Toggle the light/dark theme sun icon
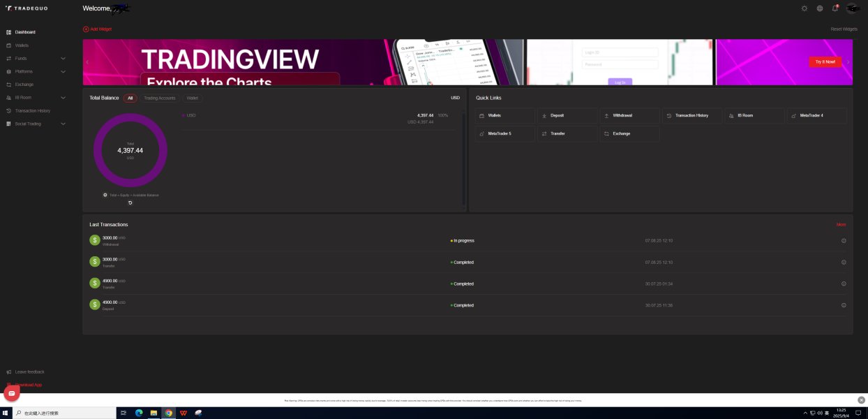This screenshot has height=419, width=868. click(805, 8)
